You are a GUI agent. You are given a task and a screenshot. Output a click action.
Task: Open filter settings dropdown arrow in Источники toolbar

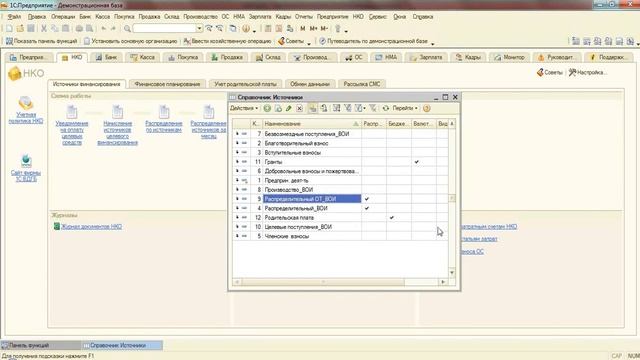coord(364,109)
